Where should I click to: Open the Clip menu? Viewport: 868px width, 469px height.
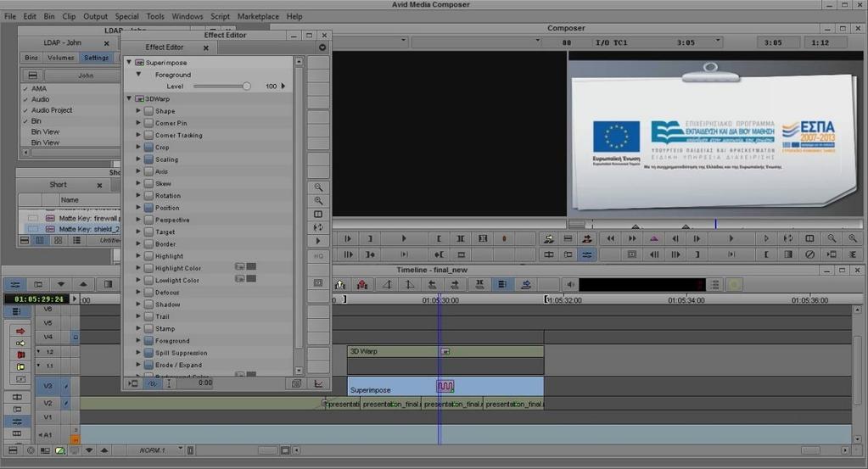[69, 16]
